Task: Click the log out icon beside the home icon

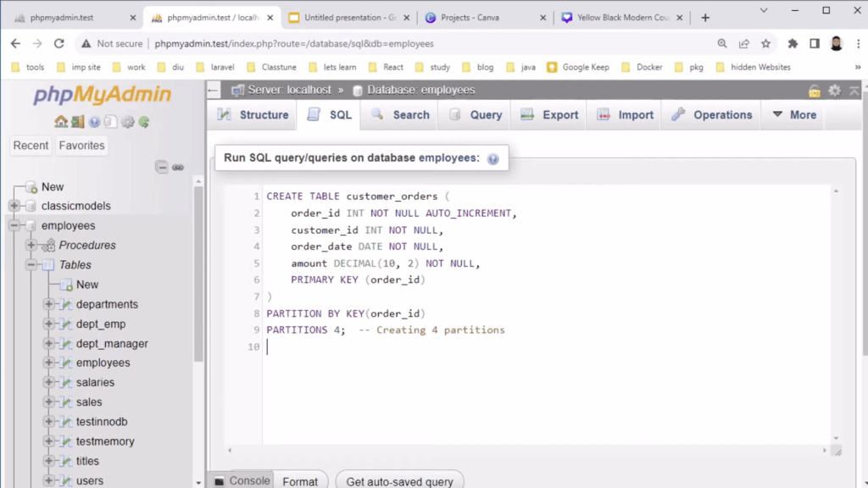Action: click(77, 122)
